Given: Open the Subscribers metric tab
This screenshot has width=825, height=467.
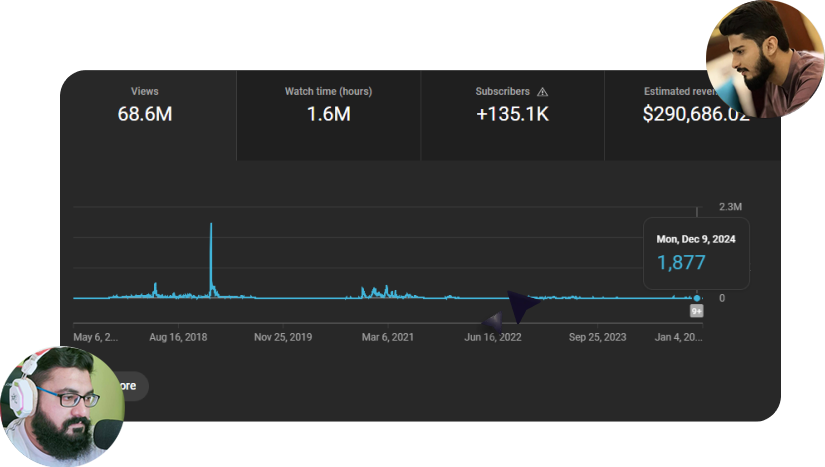Looking at the screenshot, I should pyautogui.click(x=512, y=104).
